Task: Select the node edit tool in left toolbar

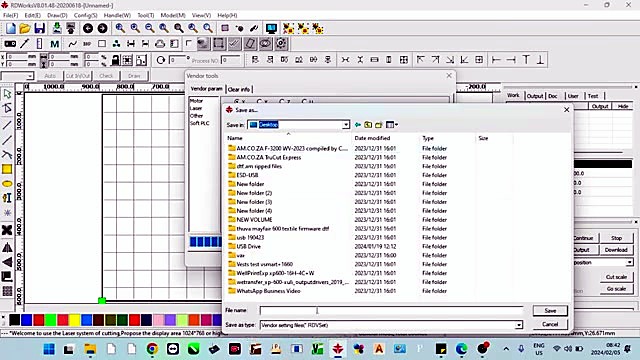Action: [x=7, y=108]
